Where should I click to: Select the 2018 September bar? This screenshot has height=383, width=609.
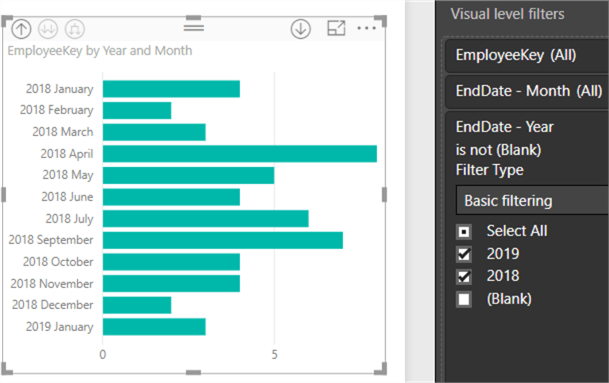pyautogui.click(x=223, y=240)
